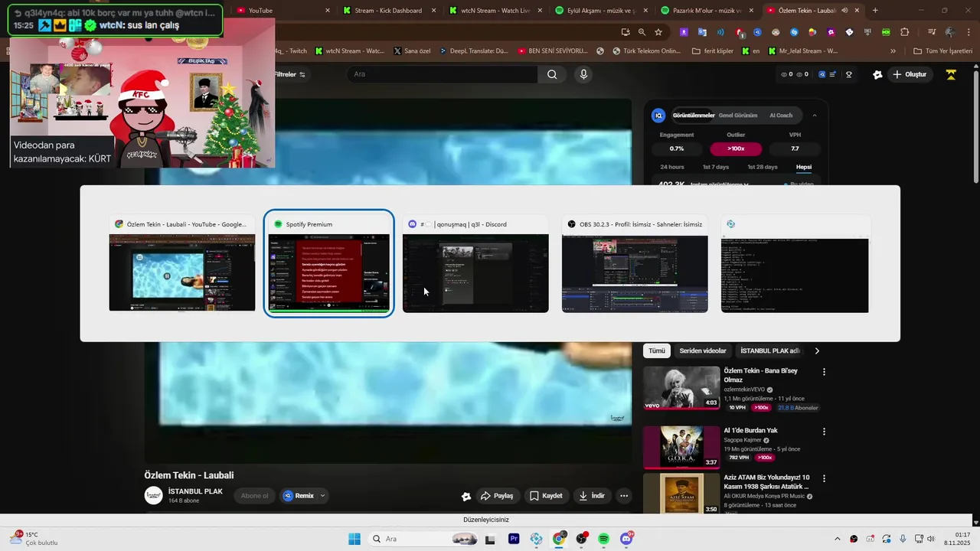Select the Özlem Tekin YouTube window thumbnail
Viewport: 980px width, 551px height.
coord(182,263)
